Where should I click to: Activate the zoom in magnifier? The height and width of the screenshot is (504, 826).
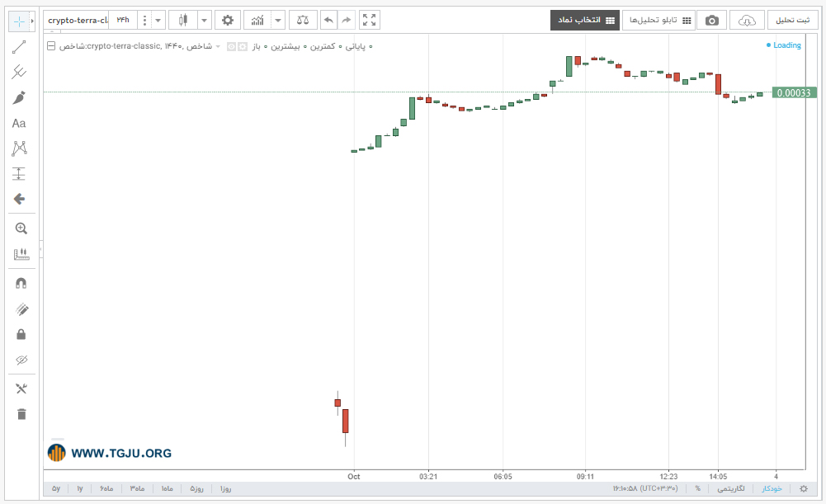(x=21, y=228)
